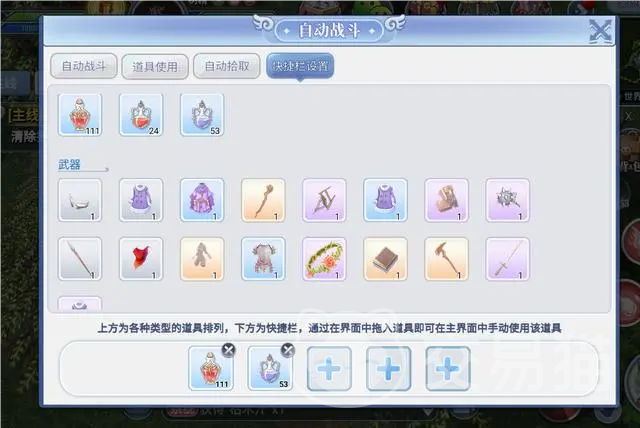
Task: Select the brown book item
Action: (x=385, y=259)
